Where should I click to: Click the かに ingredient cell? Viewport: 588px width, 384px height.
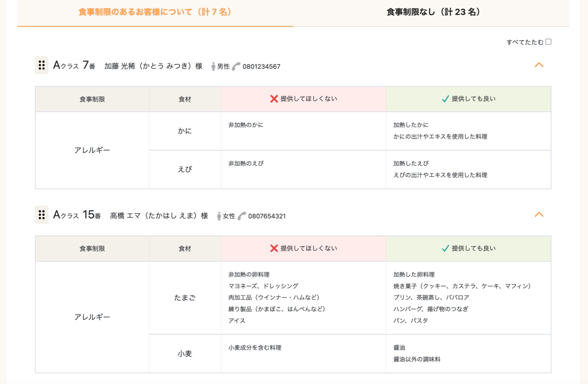185,131
